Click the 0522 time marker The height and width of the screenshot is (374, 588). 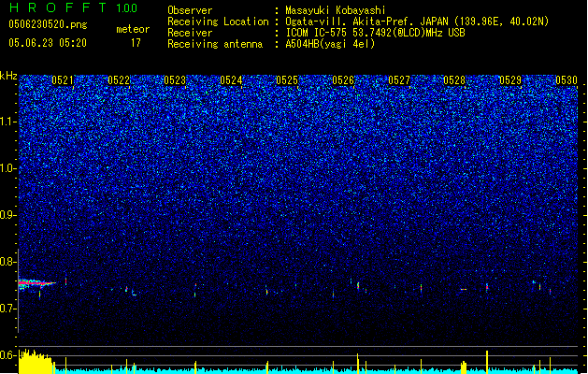point(119,80)
